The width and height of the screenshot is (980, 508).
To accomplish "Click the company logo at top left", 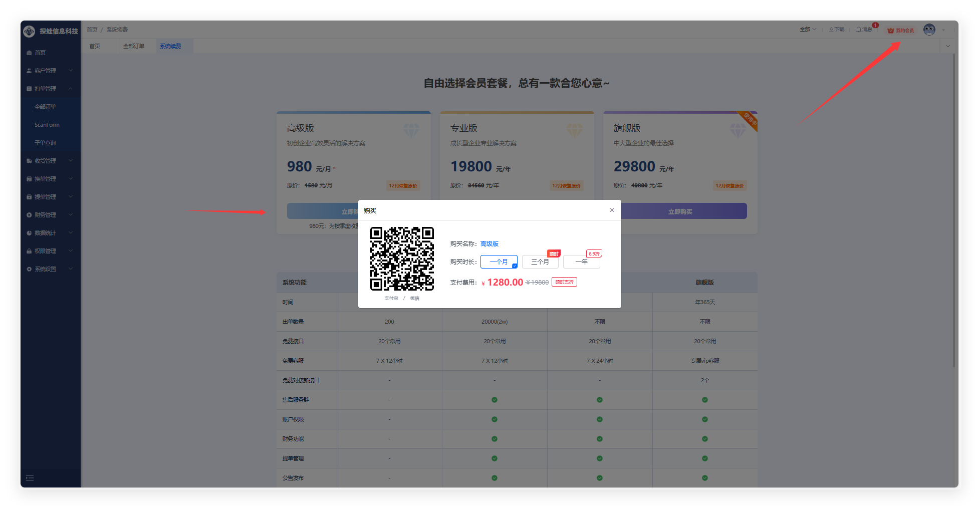I will 29,31.
